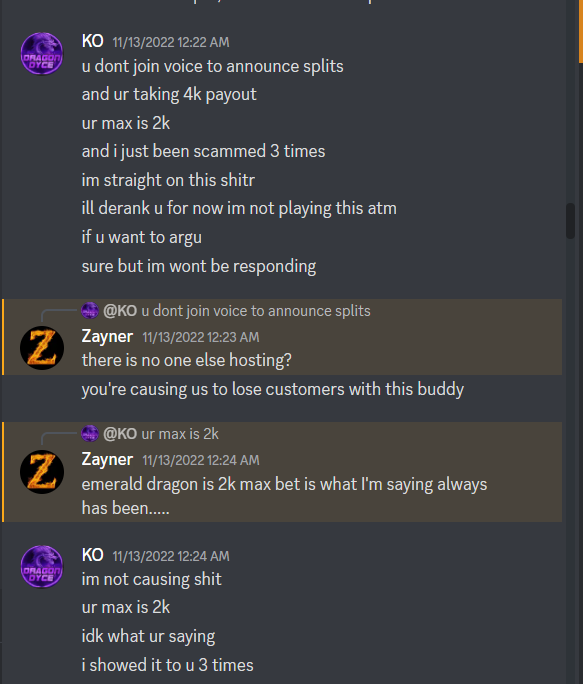Jump to replied message 'ur max is 2k'
583x684 pixels.
[180, 434]
